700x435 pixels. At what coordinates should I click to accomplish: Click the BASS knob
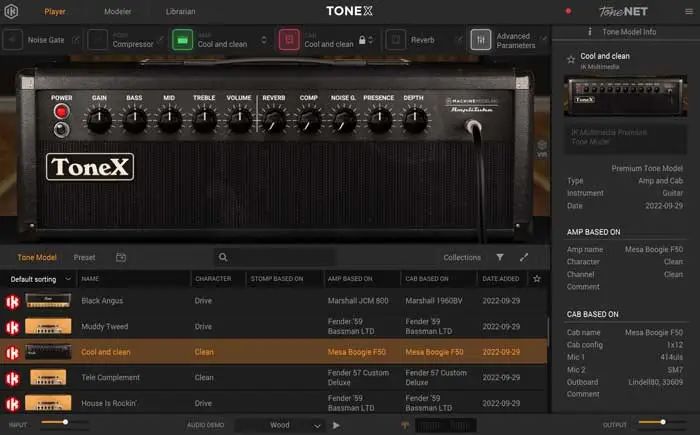pyautogui.click(x=134, y=120)
